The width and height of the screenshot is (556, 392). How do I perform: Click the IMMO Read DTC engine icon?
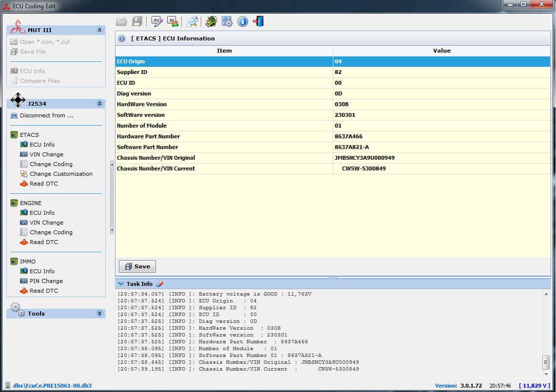point(24,291)
